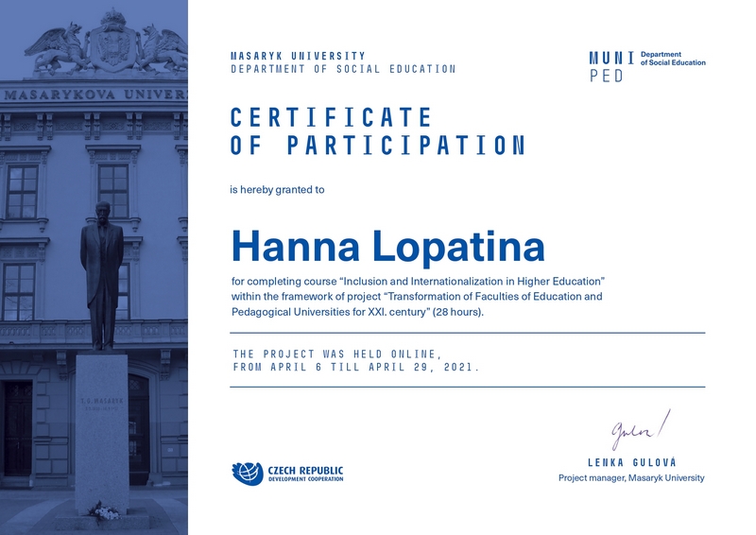This screenshot has width=756, height=535.
Task: Click the 'CZECH REPUBLIC' logo wordmark
Action: (305, 471)
